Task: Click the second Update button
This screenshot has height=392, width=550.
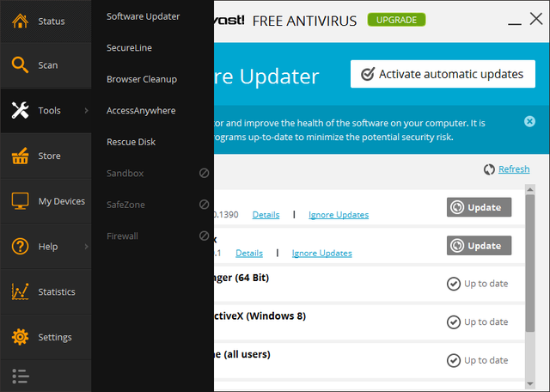Action: tap(479, 245)
